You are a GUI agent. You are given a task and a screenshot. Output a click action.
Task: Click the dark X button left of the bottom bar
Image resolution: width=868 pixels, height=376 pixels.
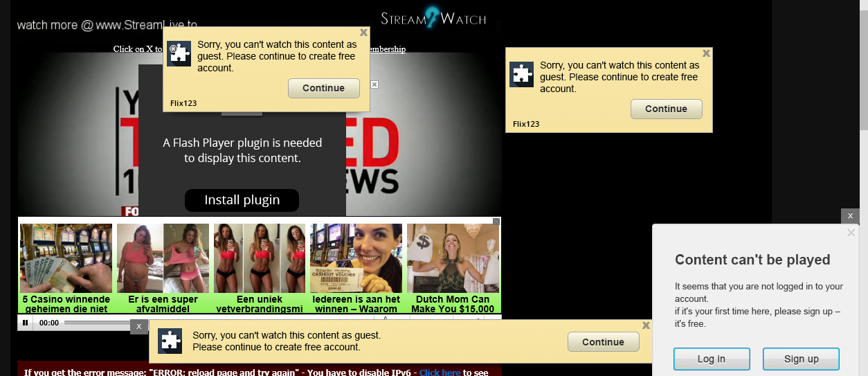[x=139, y=326]
